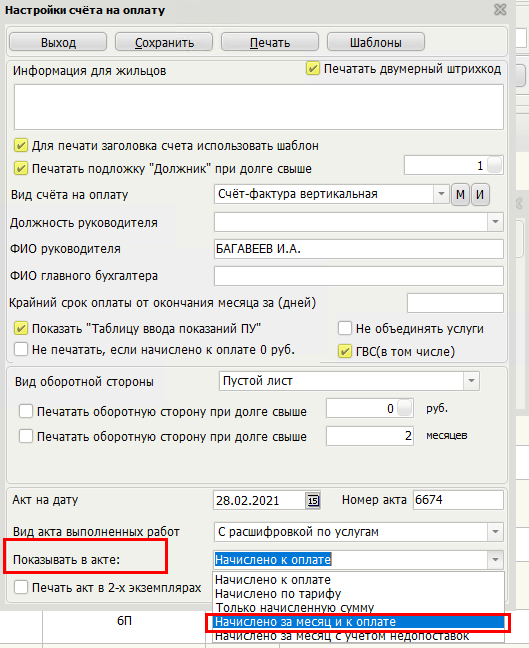Open the "Должность руководителя" dropdown
The image size is (529, 648).
495,222
